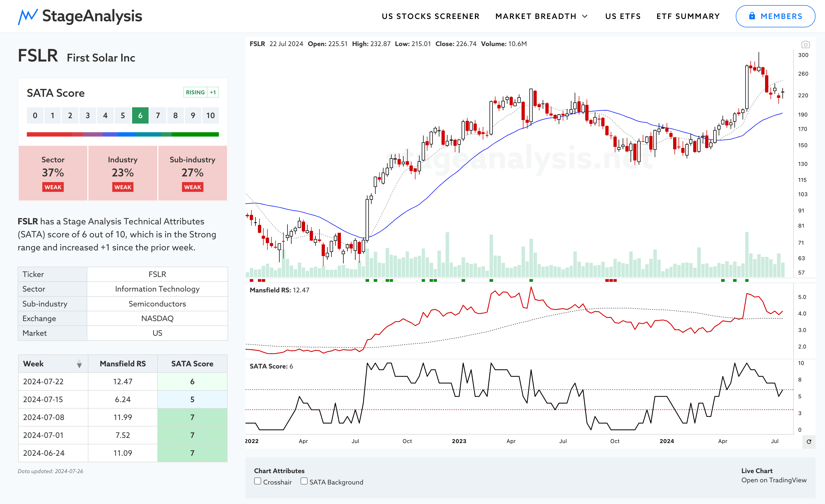
Task: Click Mansfield RS value 11.09
Action: (123, 453)
